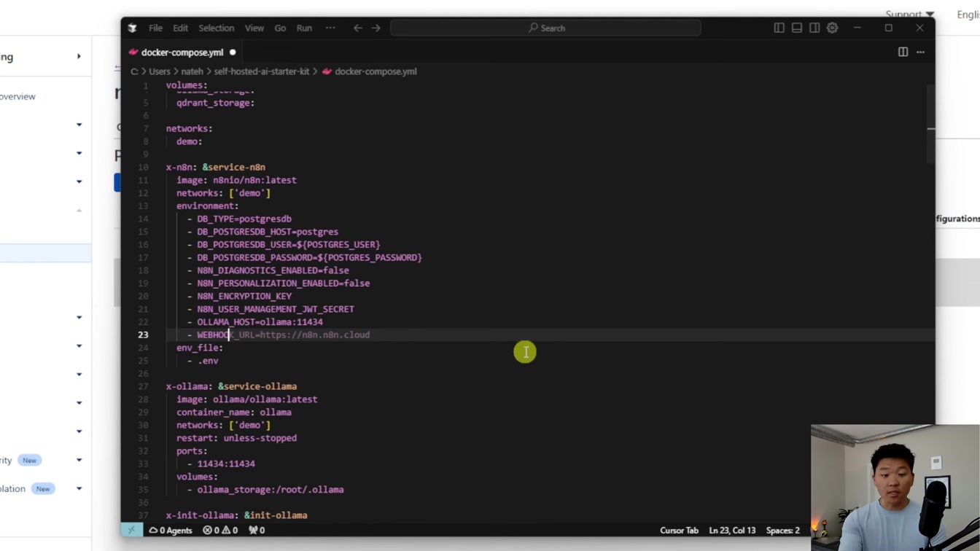Click the ollama_storage:/root/.ollama line
The image size is (980, 551).
coord(270,490)
